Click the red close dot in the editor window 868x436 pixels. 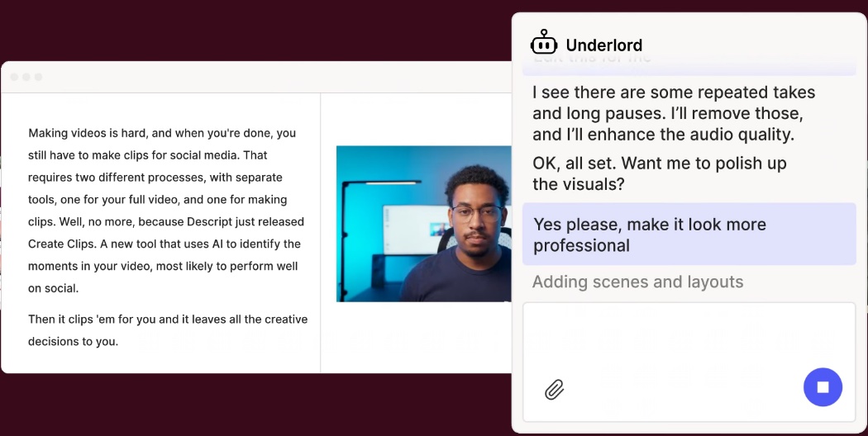[14, 77]
